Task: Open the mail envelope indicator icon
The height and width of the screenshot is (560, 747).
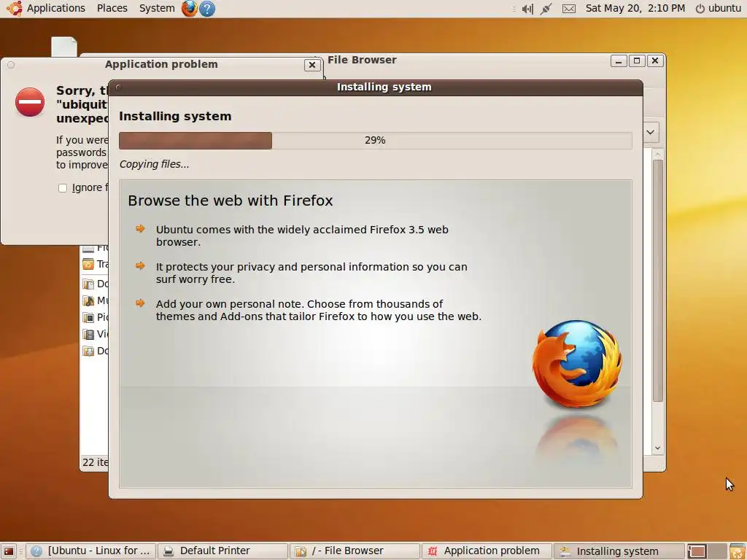Action: pyautogui.click(x=569, y=9)
